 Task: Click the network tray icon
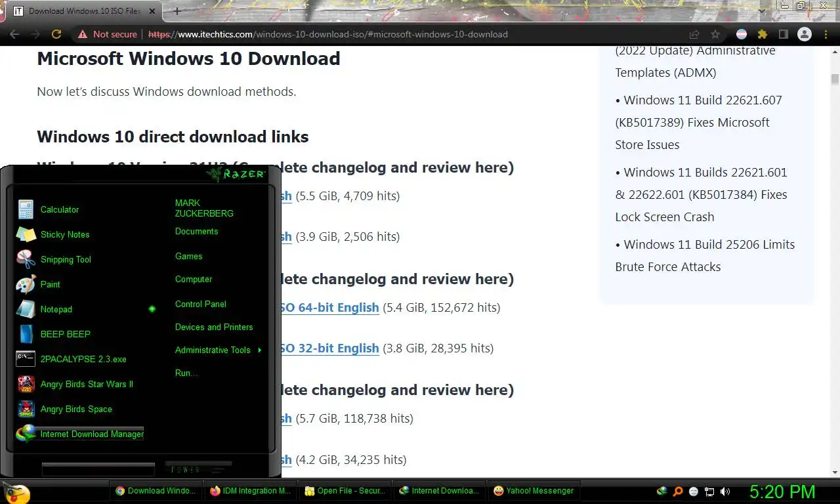[709, 491]
